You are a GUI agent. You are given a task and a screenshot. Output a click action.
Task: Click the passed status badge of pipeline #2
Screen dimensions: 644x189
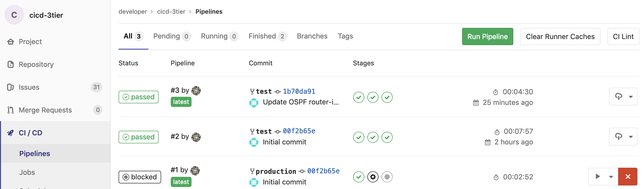pyautogui.click(x=139, y=137)
